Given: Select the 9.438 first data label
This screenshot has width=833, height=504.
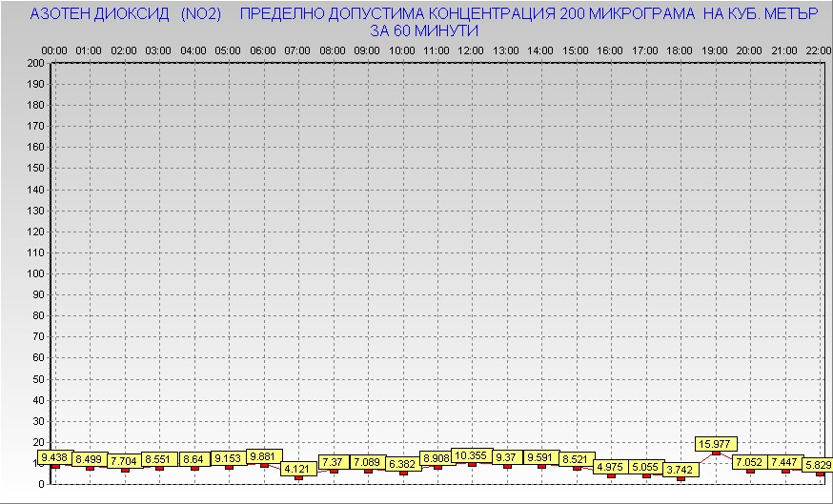Looking at the screenshot, I should point(55,458).
